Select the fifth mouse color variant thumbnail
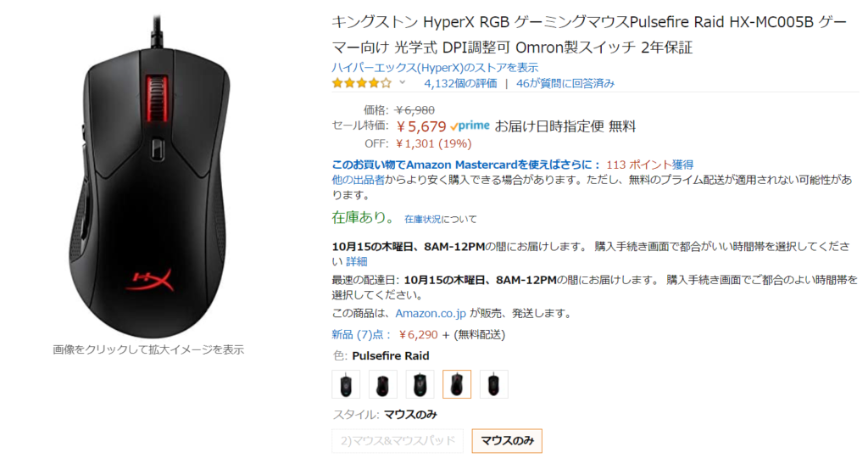The width and height of the screenshot is (868, 458). [494, 384]
